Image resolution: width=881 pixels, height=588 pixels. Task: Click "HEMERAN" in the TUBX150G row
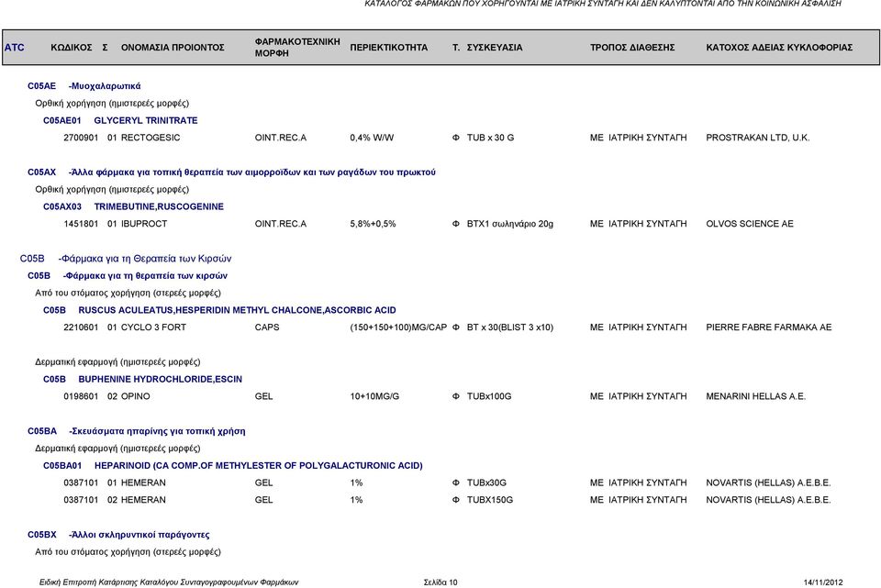(143, 500)
